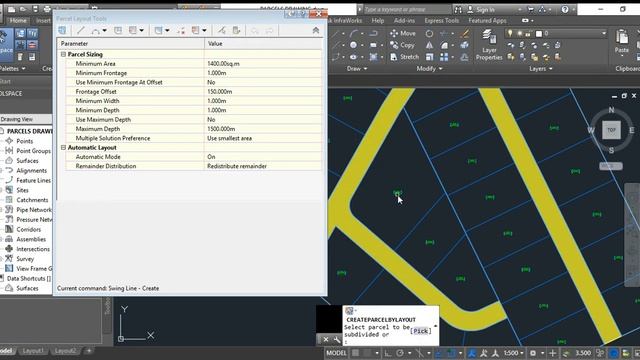Open the Delete Sub-entity tools dropdown
Viewport: 640px width, 360px height.
coord(204,31)
